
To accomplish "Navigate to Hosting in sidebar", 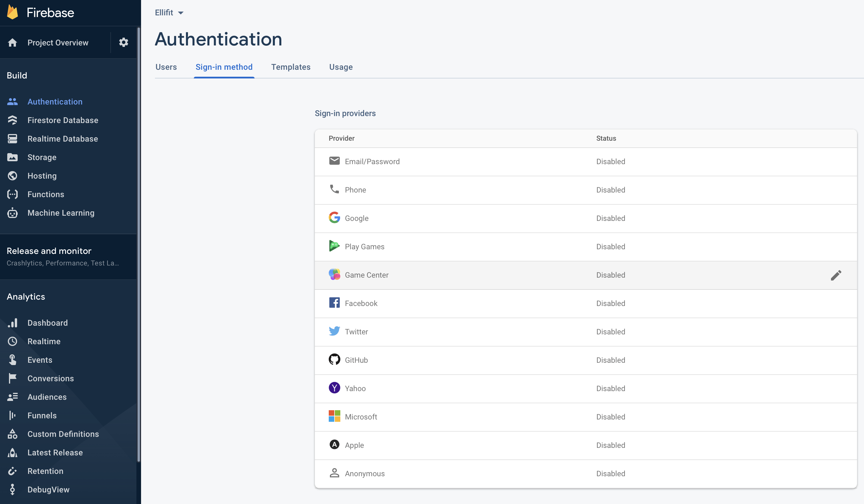I will coord(42,176).
